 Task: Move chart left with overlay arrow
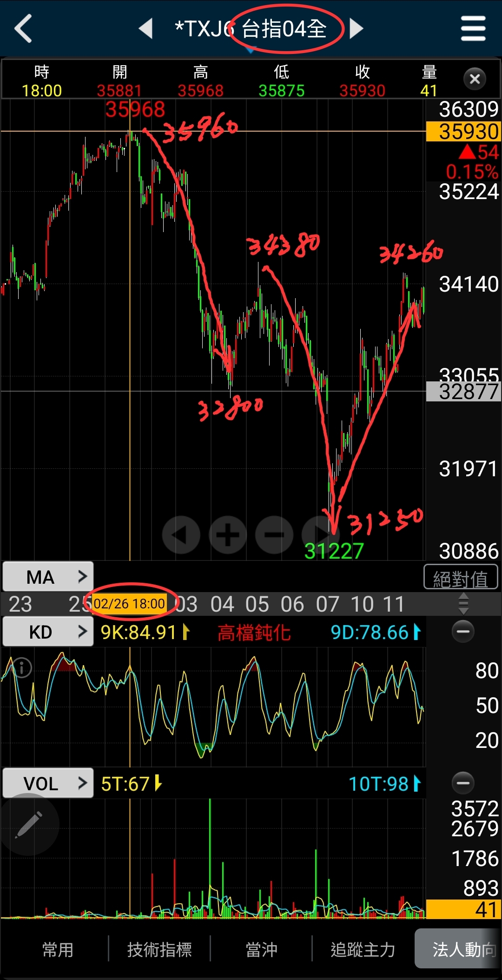(181, 535)
